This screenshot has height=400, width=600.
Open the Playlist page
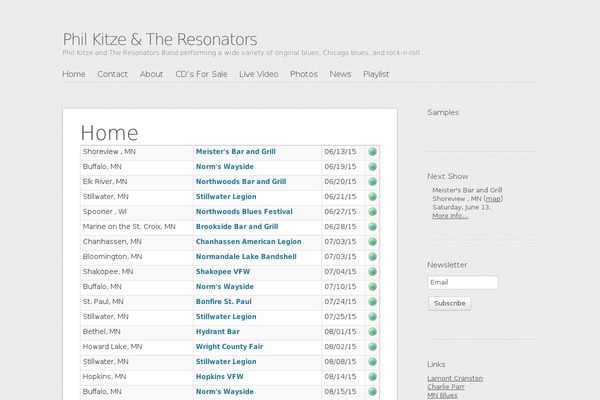click(x=376, y=74)
